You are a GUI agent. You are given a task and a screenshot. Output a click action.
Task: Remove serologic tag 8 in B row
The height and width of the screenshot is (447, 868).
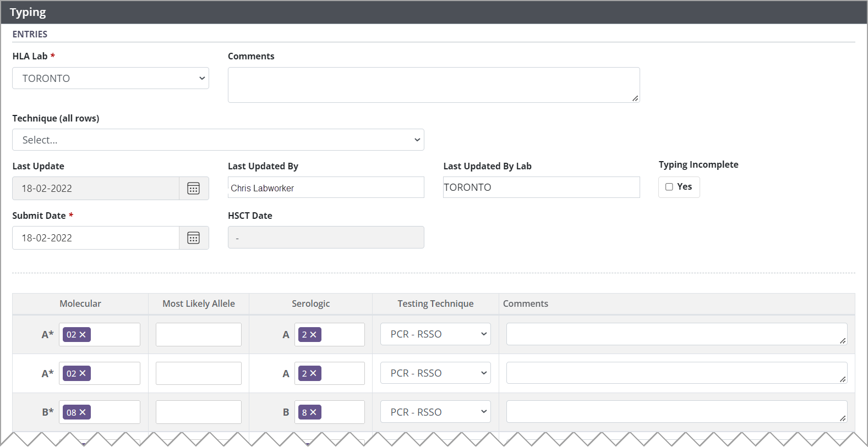313,412
